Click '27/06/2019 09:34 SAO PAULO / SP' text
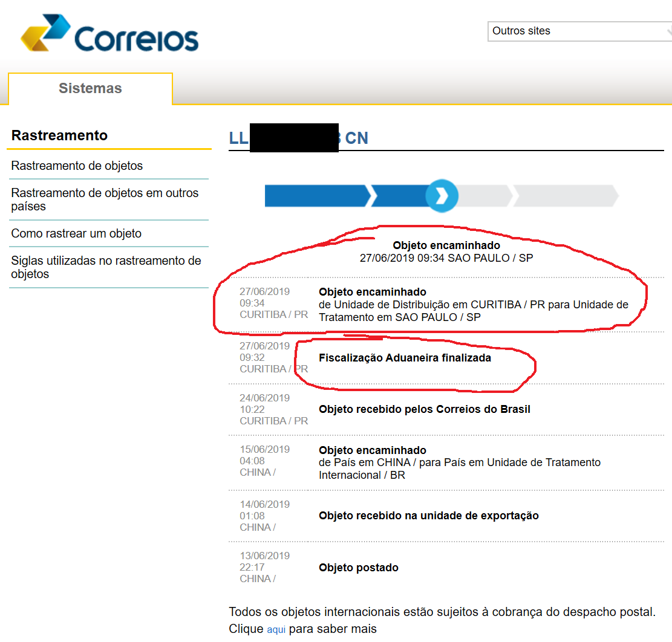 (x=446, y=258)
